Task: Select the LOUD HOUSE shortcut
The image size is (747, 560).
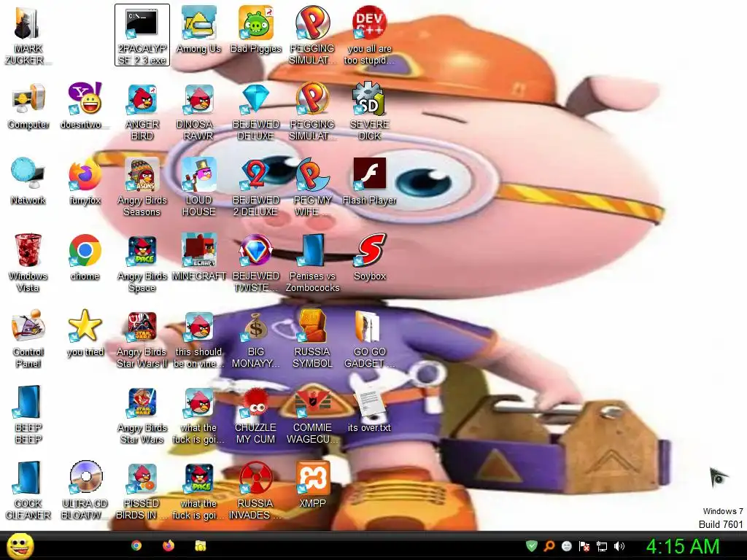Action: point(198,187)
